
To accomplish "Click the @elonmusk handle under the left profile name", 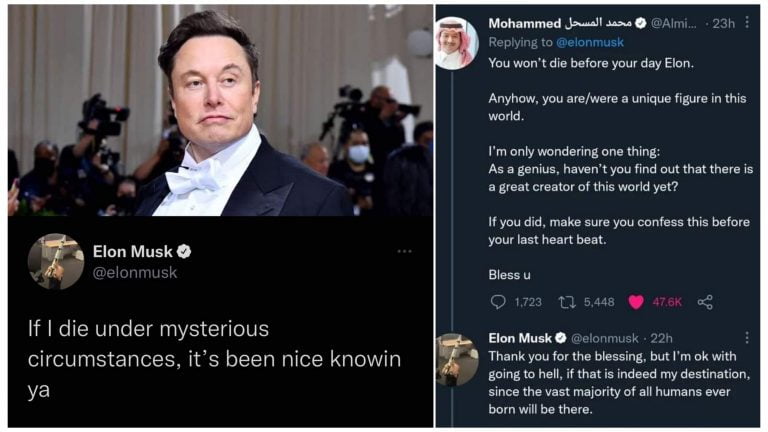I will pyautogui.click(x=135, y=272).
